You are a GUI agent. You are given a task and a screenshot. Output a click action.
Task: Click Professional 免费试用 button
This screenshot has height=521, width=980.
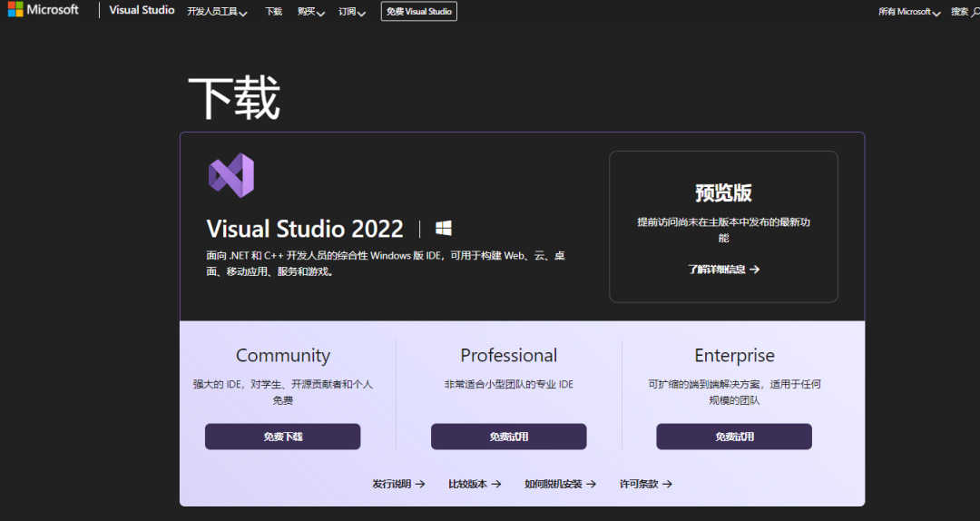click(509, 437)
